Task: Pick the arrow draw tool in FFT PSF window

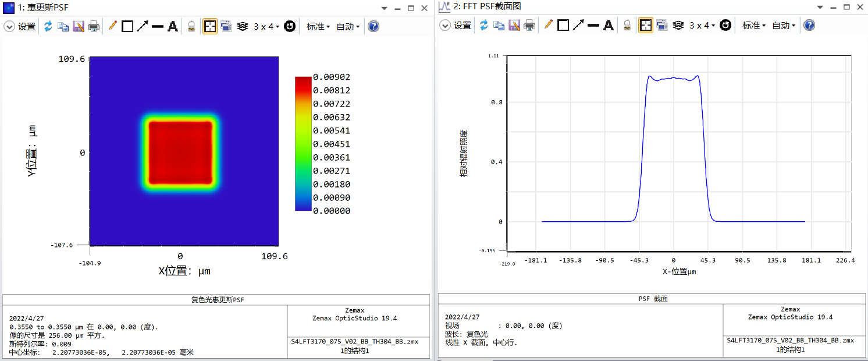Action: coord(578,26)
